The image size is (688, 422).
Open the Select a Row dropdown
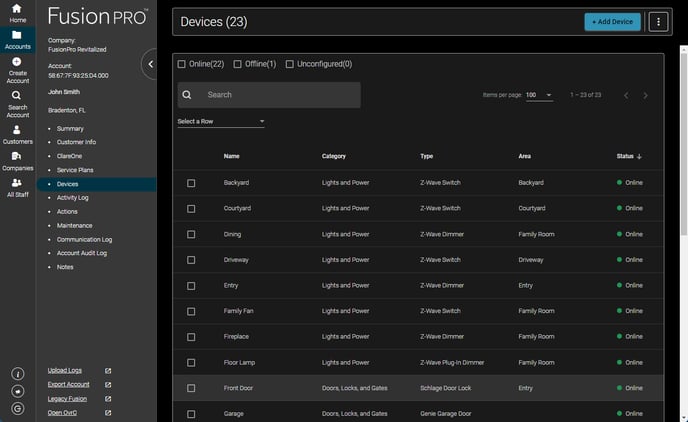click(221, 122)
